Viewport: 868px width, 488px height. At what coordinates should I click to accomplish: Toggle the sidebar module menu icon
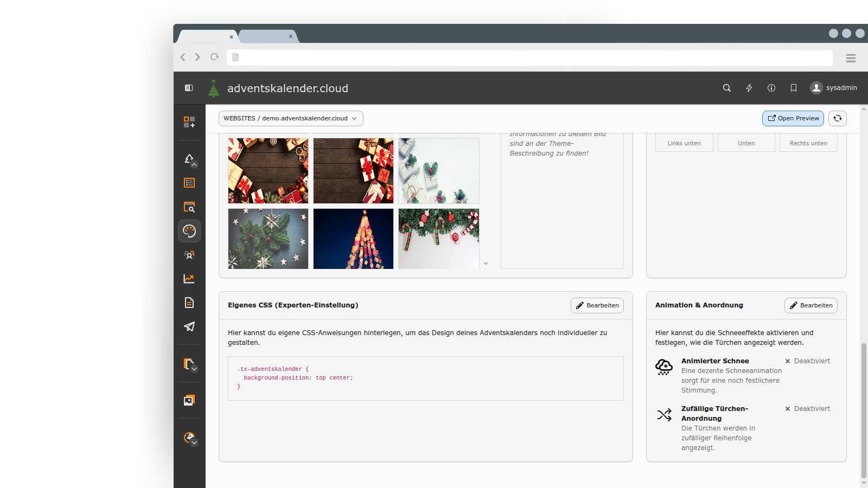(x=189, y=88)
